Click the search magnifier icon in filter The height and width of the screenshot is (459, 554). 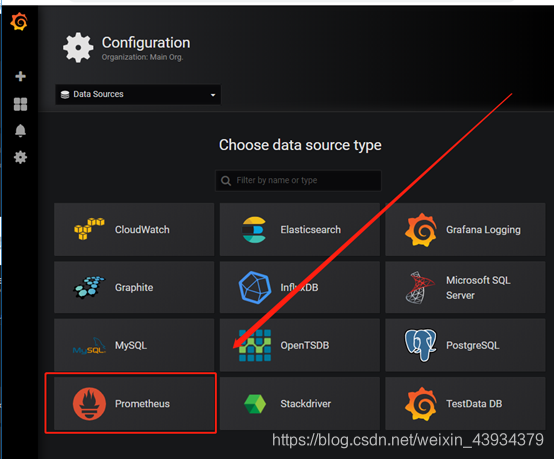pos(226,181)
